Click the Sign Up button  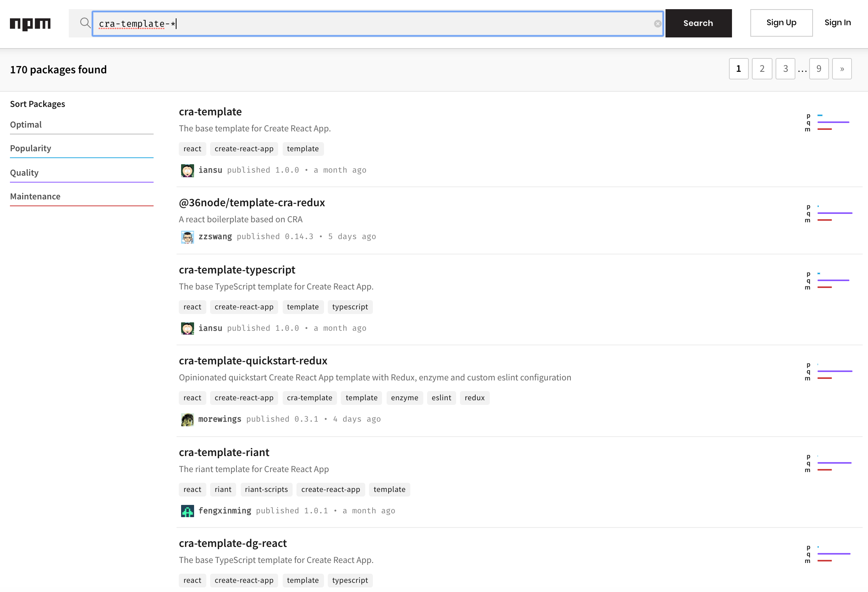(781, 23)
